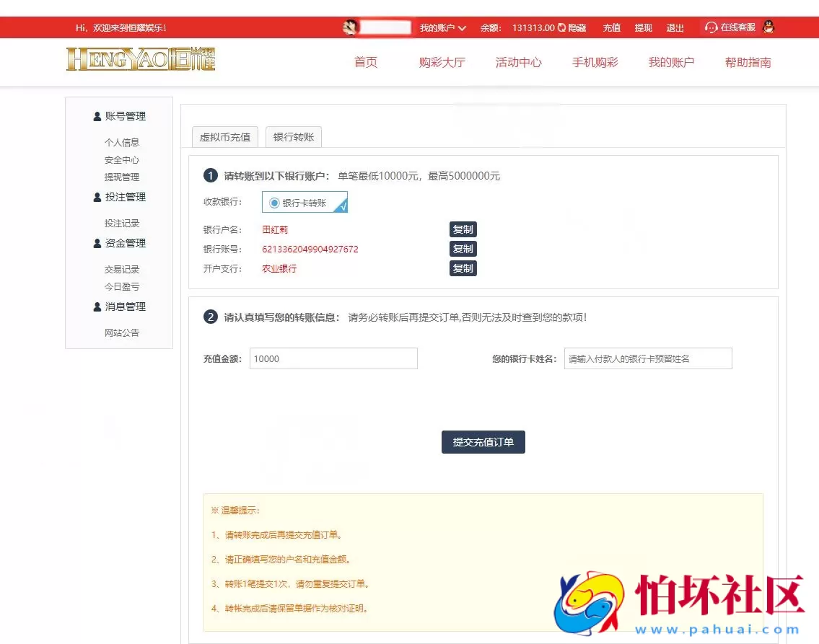This screenshot has height=644, width=819.
Task: Click the user avatar in the top bar
Action: 349,27
